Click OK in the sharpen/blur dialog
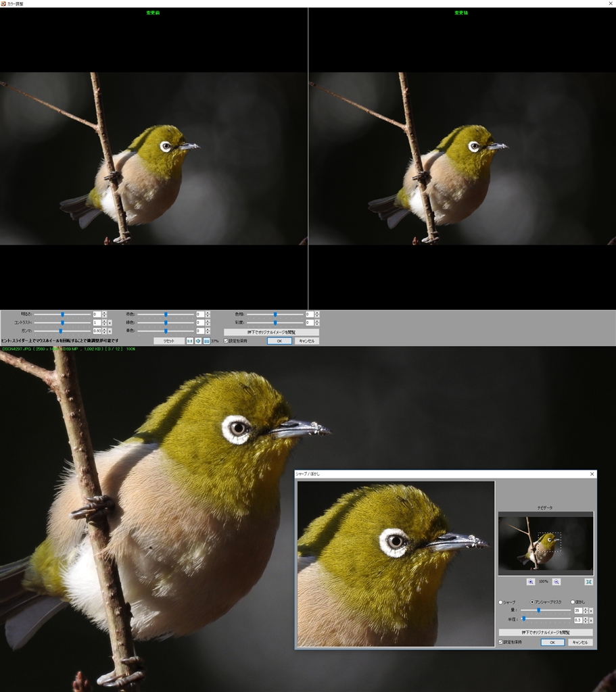The image size is (616, 692). (x=552, y=642)
